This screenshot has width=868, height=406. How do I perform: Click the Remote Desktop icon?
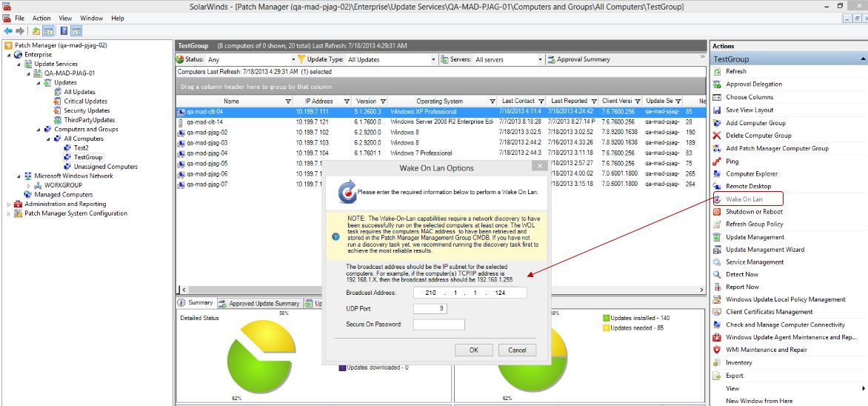click(717, 186)
